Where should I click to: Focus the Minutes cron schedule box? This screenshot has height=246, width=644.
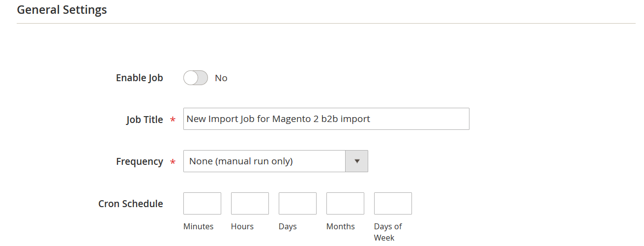(x=202, y=203)
